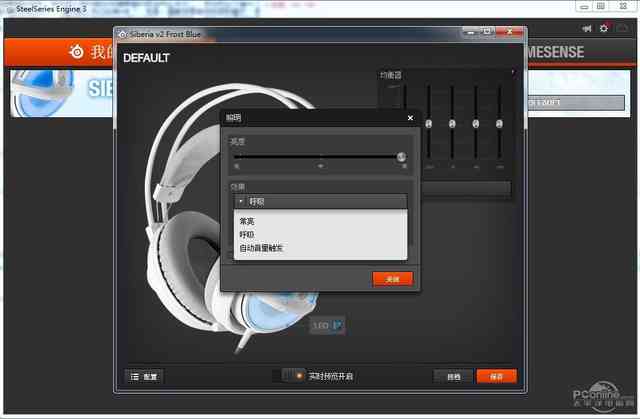Click the megaphone announcement icon in Engine window
The height and width of the screenshot is (419, 640).
(587, 28)
